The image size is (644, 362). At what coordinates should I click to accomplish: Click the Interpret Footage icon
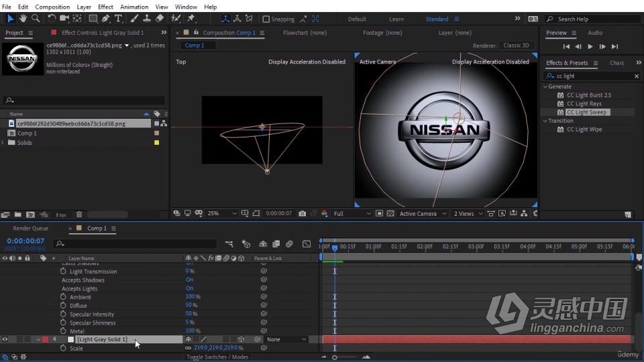(5, 215)
